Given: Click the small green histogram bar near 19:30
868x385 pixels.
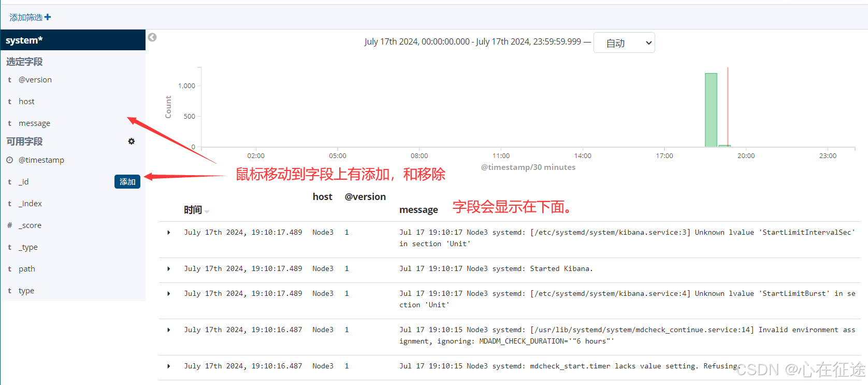Looking at the screenshot, I should 724,146.
